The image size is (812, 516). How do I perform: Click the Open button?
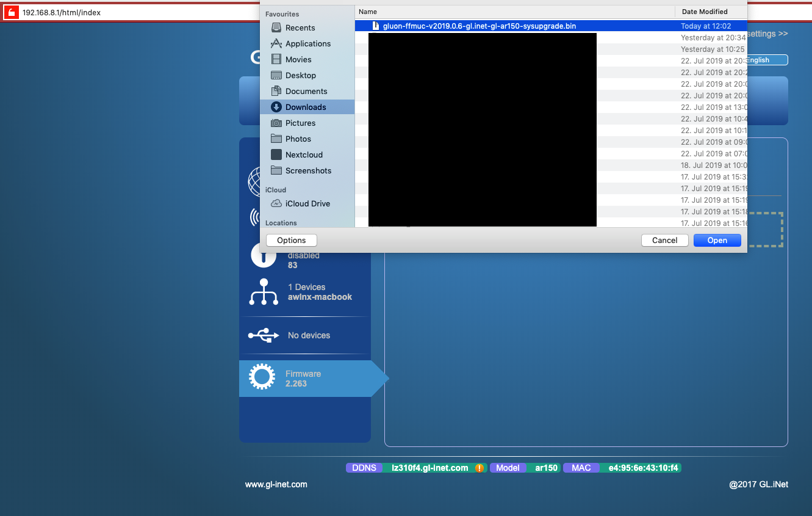tap(717, 240)
